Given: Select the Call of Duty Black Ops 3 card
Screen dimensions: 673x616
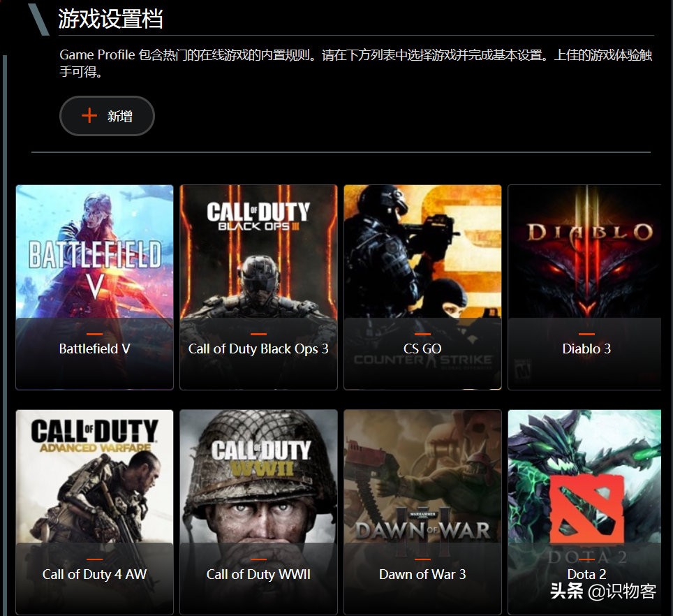Looking at the screenshot, I should point(258,287).
